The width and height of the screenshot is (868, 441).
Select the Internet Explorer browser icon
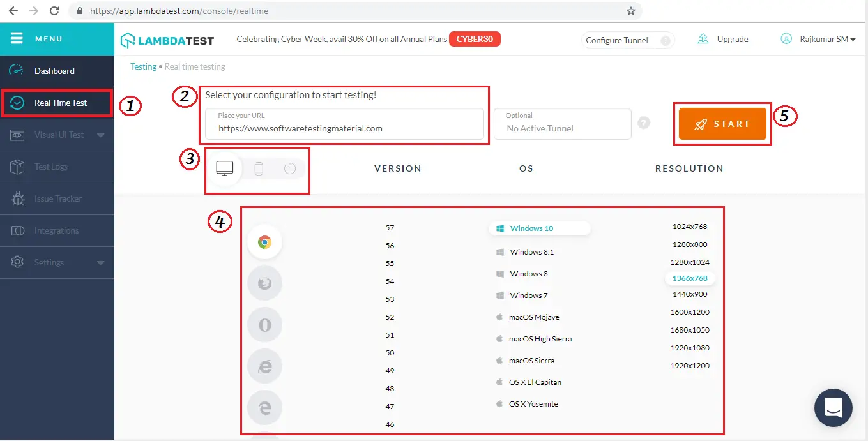click(264, 366)
